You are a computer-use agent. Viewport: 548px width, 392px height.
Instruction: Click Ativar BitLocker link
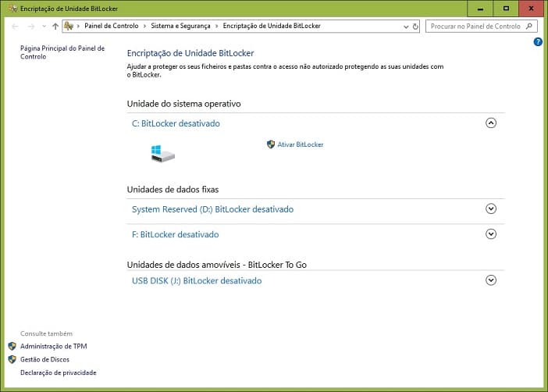pyautogui.click(x=301, y=144)
